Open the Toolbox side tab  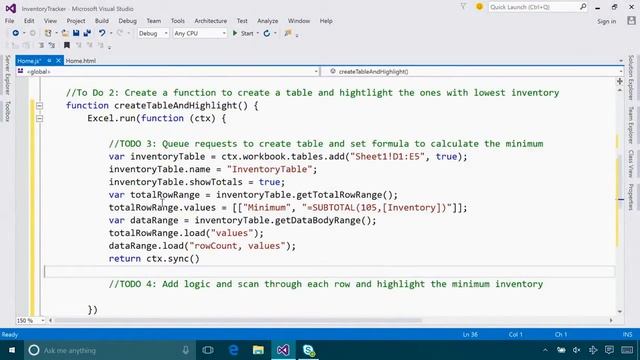pos(7,111)
